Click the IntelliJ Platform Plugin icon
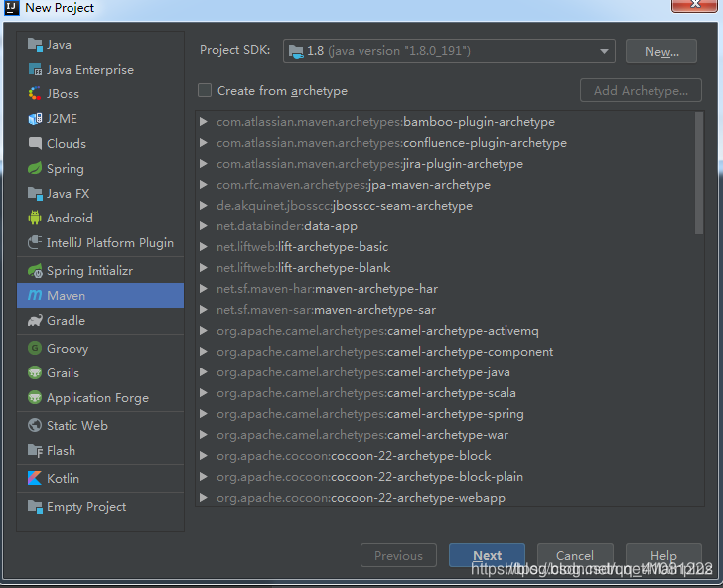 tap(35, 242)
